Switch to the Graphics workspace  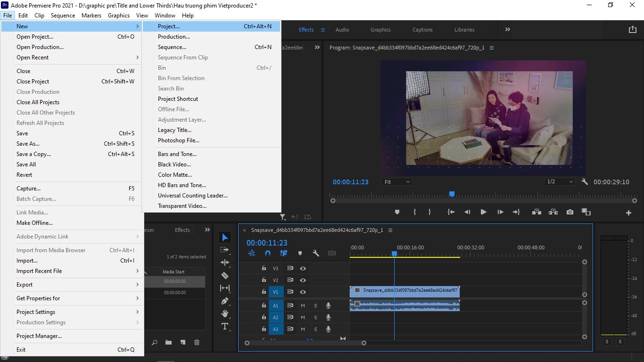[x=380, y=30]
